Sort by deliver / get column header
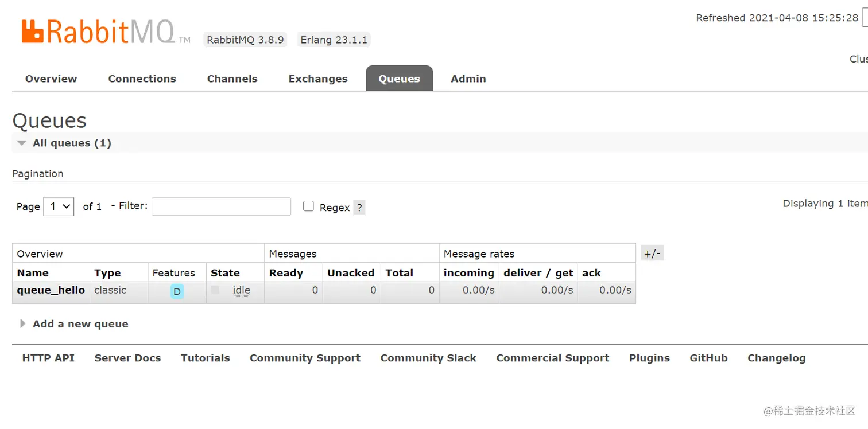The height and width of the screenshot is (429, 868). [538, 273]
